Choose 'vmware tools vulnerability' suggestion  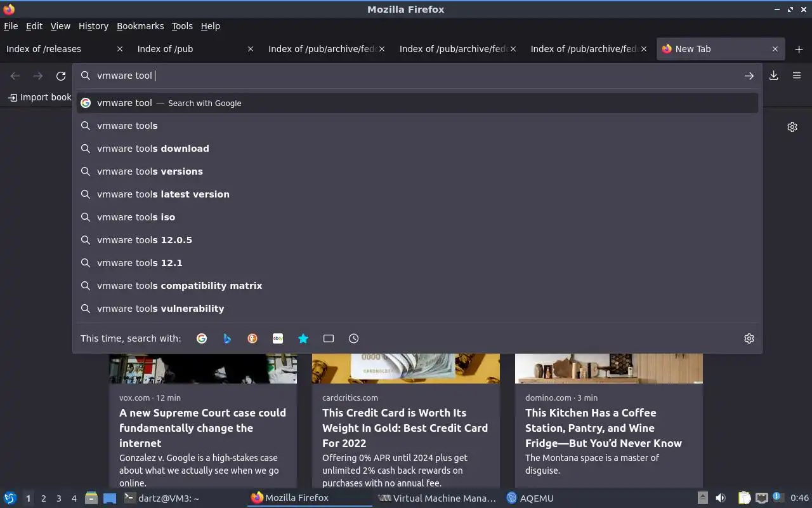(417, 309)
